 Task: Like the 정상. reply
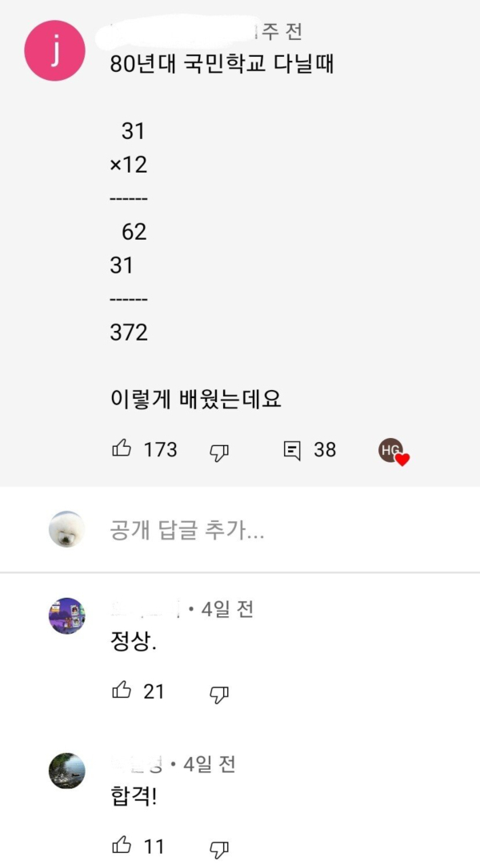point(122,691)
